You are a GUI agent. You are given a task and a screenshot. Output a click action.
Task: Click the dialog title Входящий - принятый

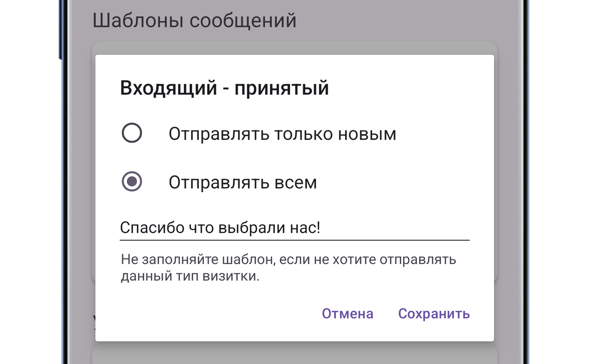[225, 88]
